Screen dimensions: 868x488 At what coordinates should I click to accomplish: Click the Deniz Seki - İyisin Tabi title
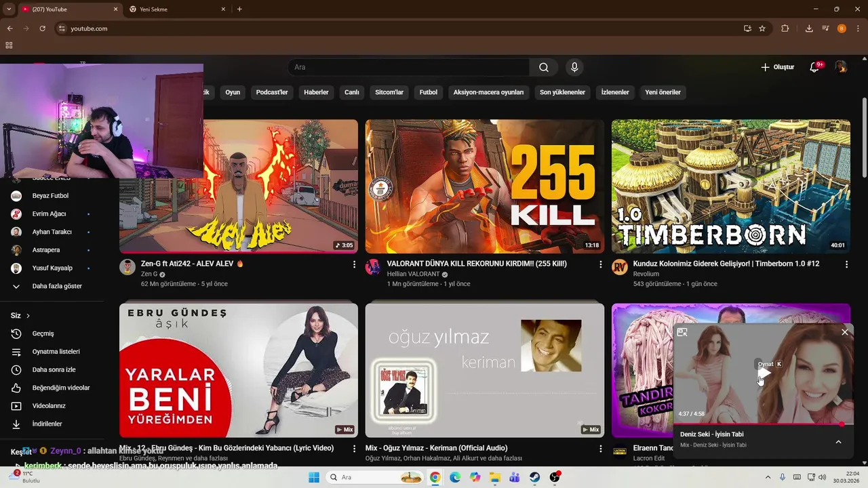pos(712,434)
